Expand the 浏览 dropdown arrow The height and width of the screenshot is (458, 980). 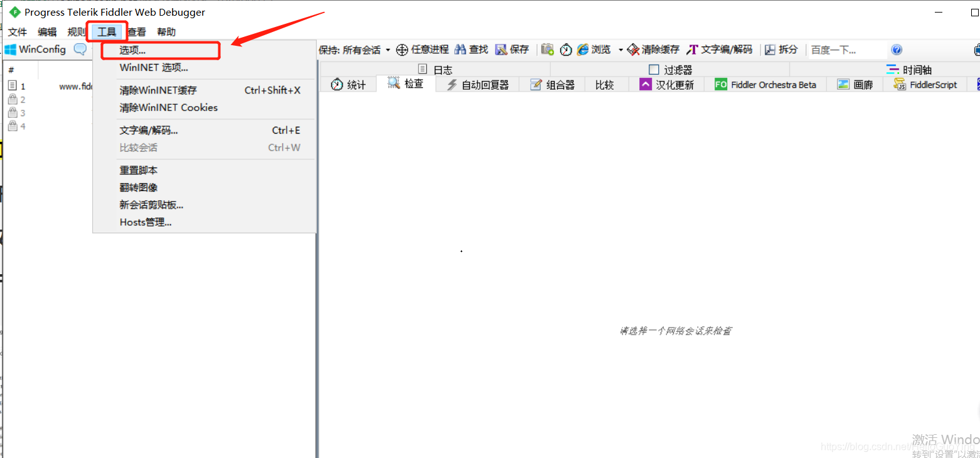coord(620,50)
